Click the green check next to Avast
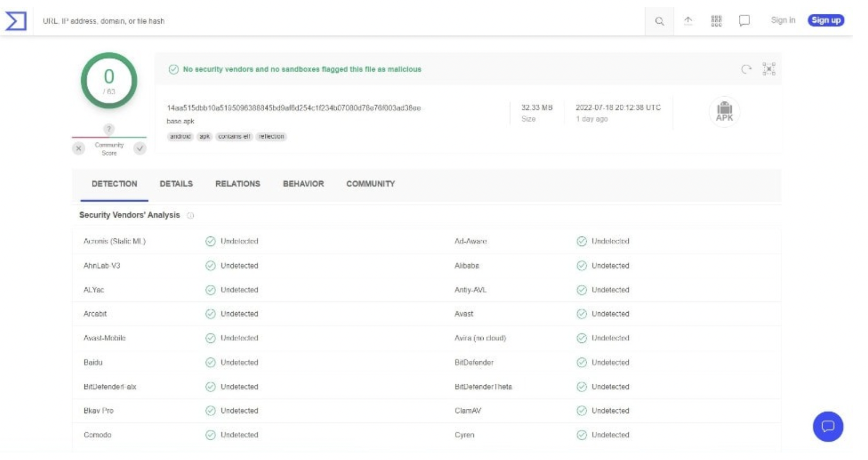This screenshot has width=868, height=460. pyautogui.click(x=582, y=314)
